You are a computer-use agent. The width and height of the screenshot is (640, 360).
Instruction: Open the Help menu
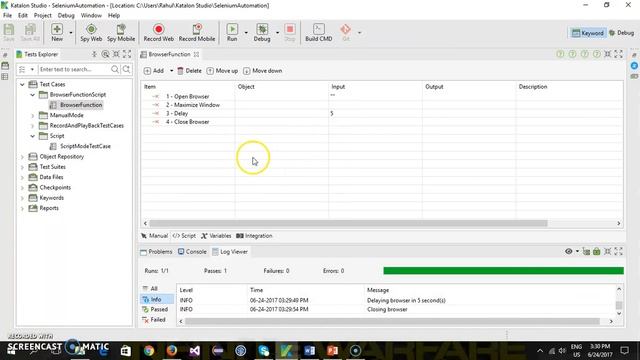click(114, 16)
